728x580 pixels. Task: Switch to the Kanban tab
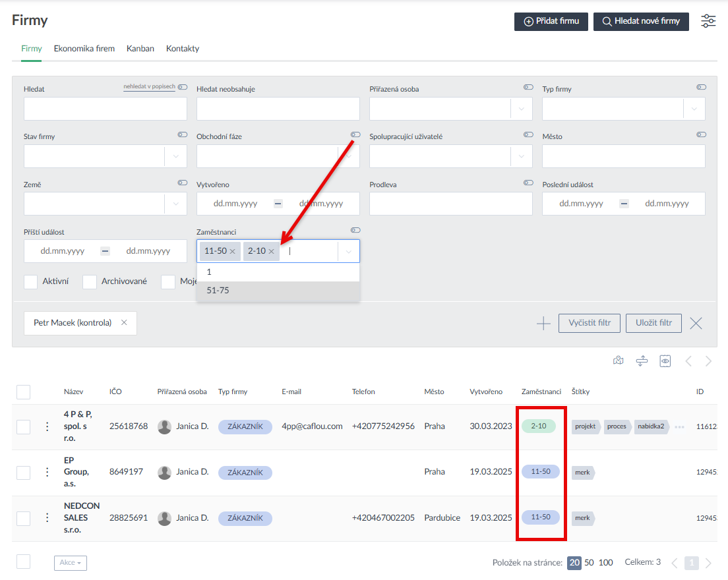point(140,49)
